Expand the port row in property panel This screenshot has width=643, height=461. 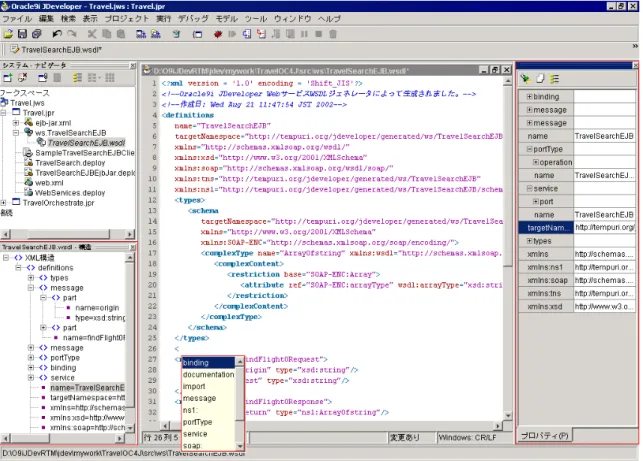pyautogui.click(x=536, y=202)
